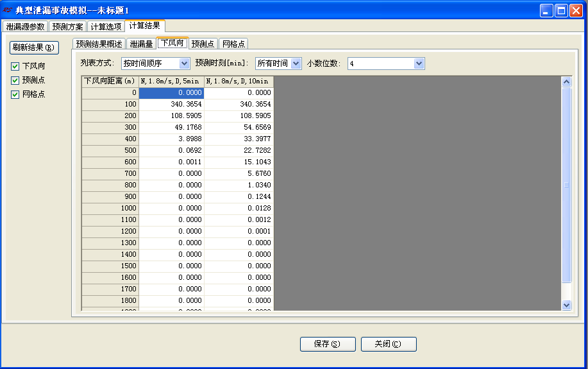The width and height of the screenshot is (588, 369).
Task: Click the 保存 button
Action: click(x=328, y=344)
